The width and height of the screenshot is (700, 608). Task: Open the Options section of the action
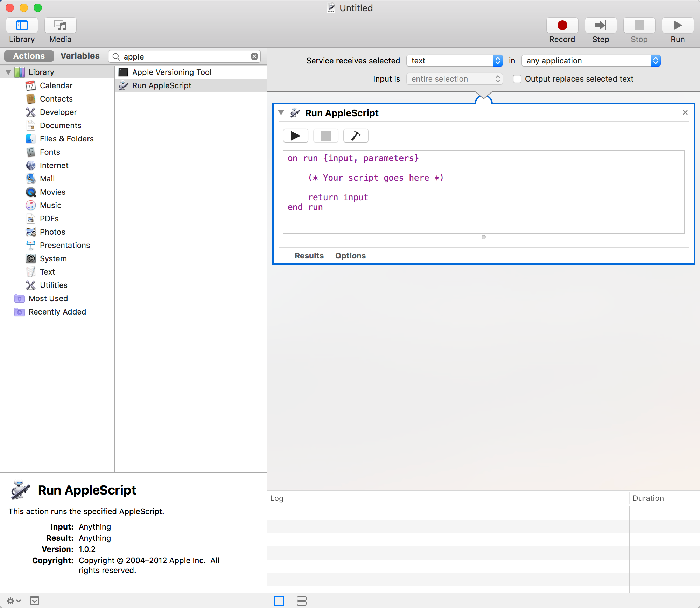pyautogui.click(x=350, y=256)
